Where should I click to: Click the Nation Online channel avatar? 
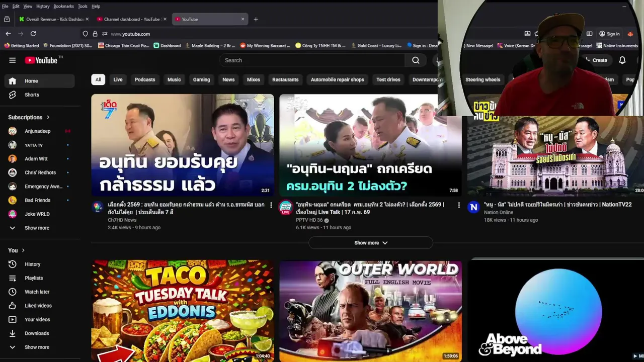(473, 207)
